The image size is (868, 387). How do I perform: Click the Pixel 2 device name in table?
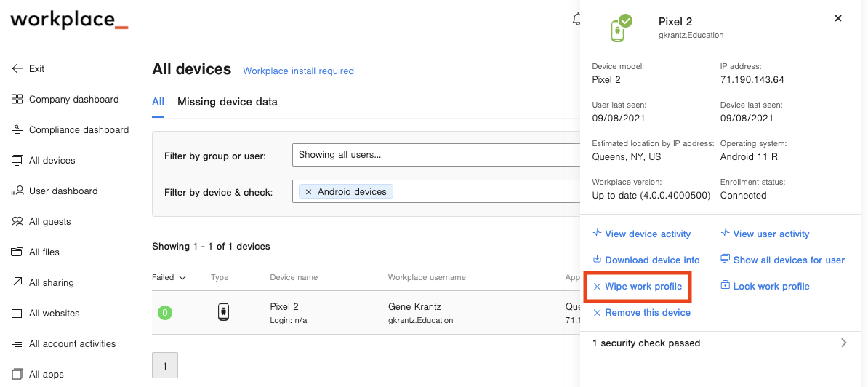point(284,307)
